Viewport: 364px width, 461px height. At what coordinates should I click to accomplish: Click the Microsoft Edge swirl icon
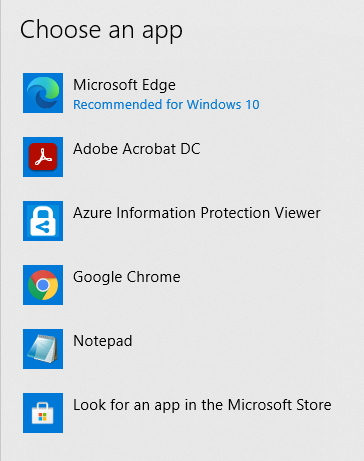point(43,93)
